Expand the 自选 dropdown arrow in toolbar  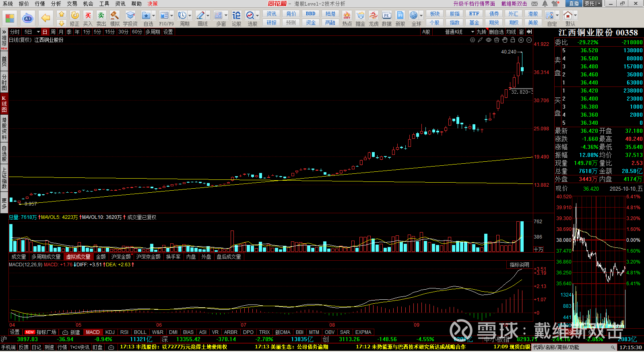tap(153, 16)
